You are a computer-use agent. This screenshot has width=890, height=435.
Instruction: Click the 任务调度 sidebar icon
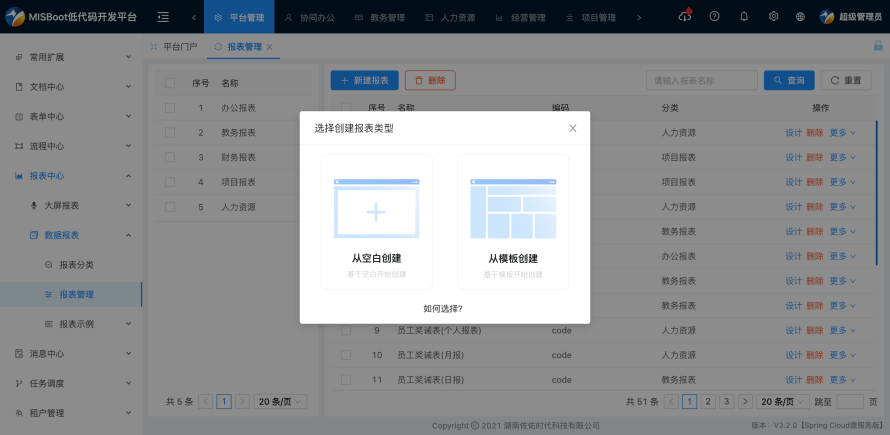(19, 383)
